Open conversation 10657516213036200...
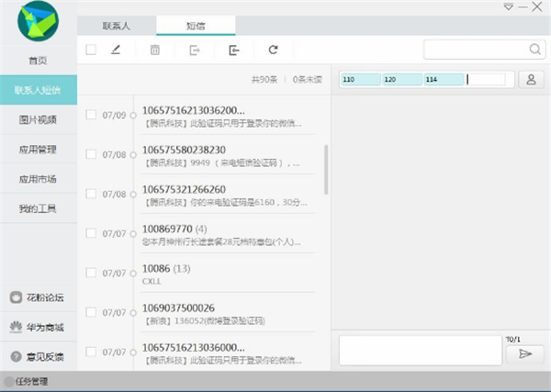The height and width of the screenshot is (392, 551). pos(228,116)
